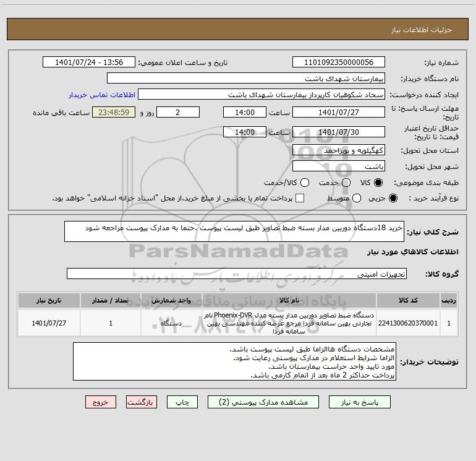The height and width of the screenshot is (461, 476).
Task: Click the اطلاعات کالاهای مورد نیاز heading
Action: point(412,252)
